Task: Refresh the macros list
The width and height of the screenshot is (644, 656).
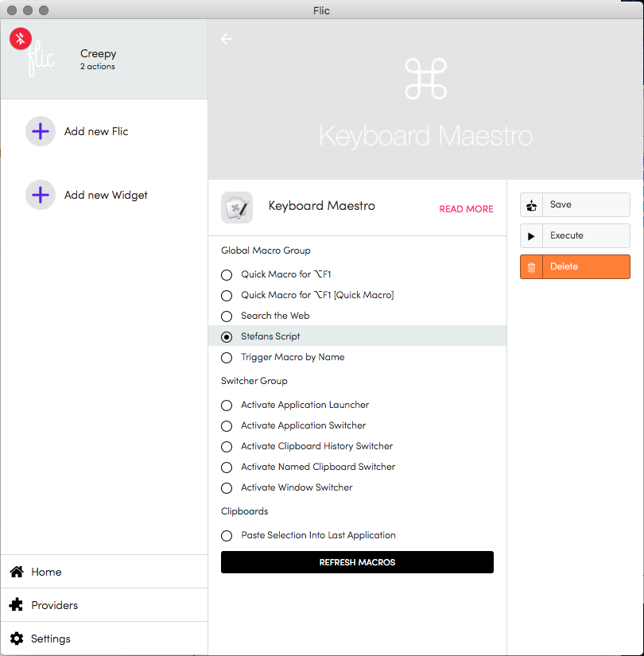Action: [x=357, y=562]
